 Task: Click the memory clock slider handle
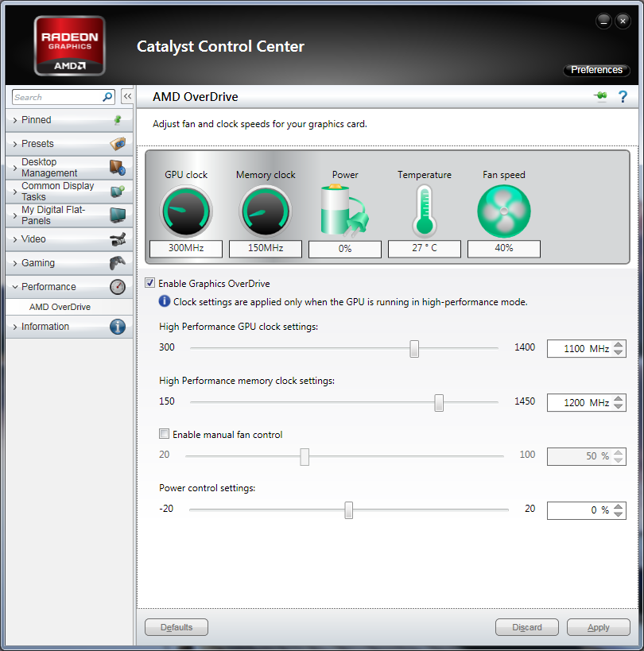pos(439,402)
